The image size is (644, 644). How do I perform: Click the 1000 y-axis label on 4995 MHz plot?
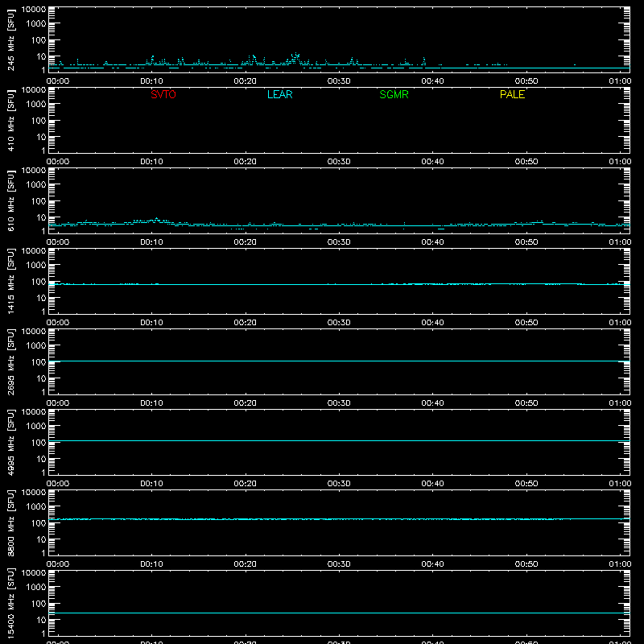(x=36, y=426)
